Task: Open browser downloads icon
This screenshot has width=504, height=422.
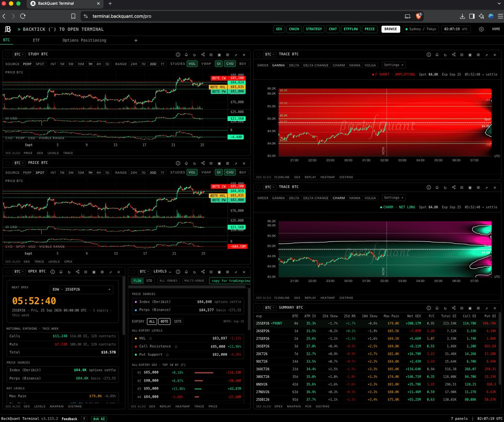Action: 462,16
